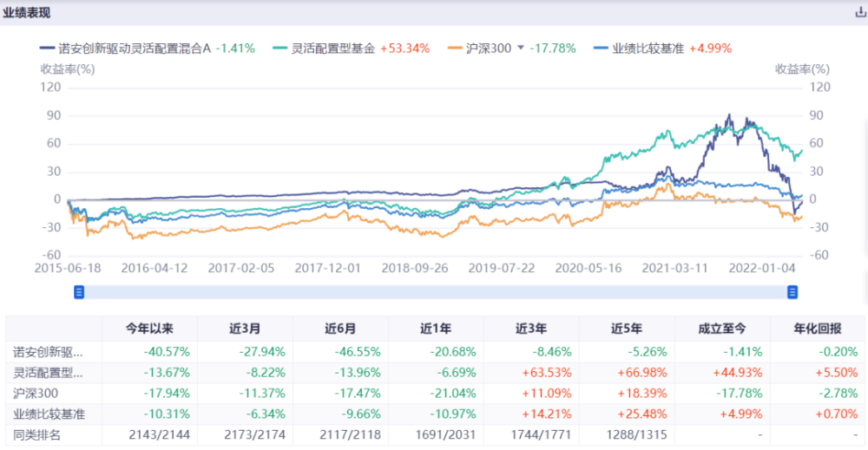Viewport: 868px width, 450px height.
Task: Click the 沪深300 legend label
Action: (488, 49)
